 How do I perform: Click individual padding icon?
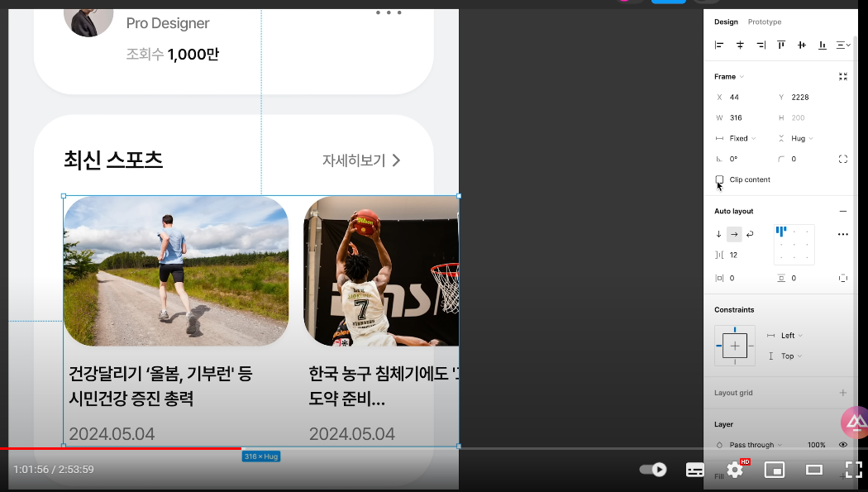point(843,279)
